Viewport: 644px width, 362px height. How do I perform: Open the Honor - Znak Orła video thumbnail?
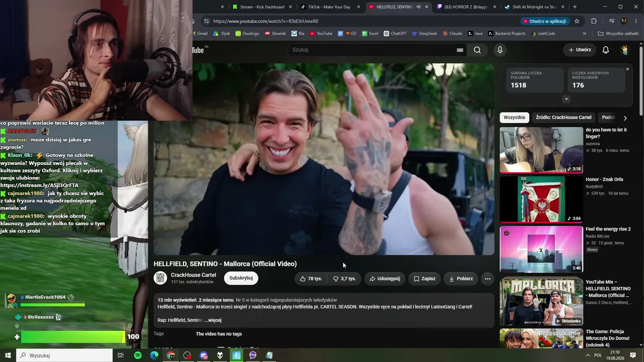(x=541, y=199)
